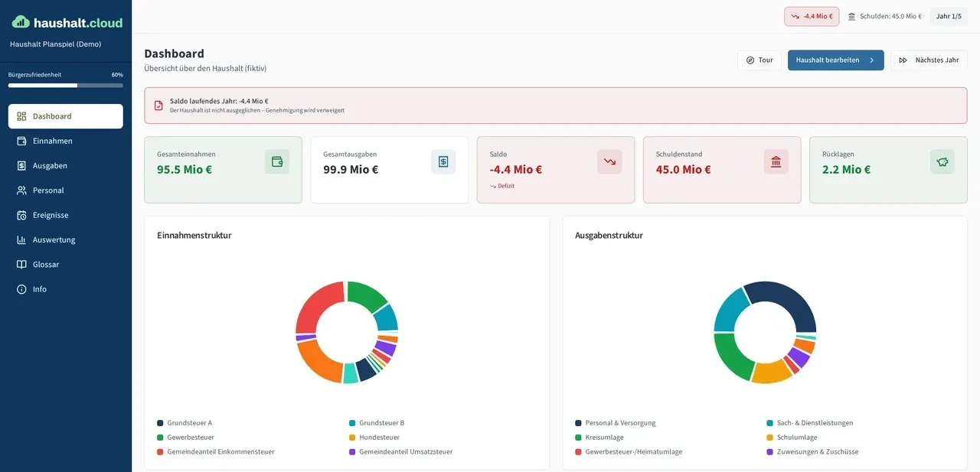Click the bank icon on Schuldenstand card

pos(776,161)
